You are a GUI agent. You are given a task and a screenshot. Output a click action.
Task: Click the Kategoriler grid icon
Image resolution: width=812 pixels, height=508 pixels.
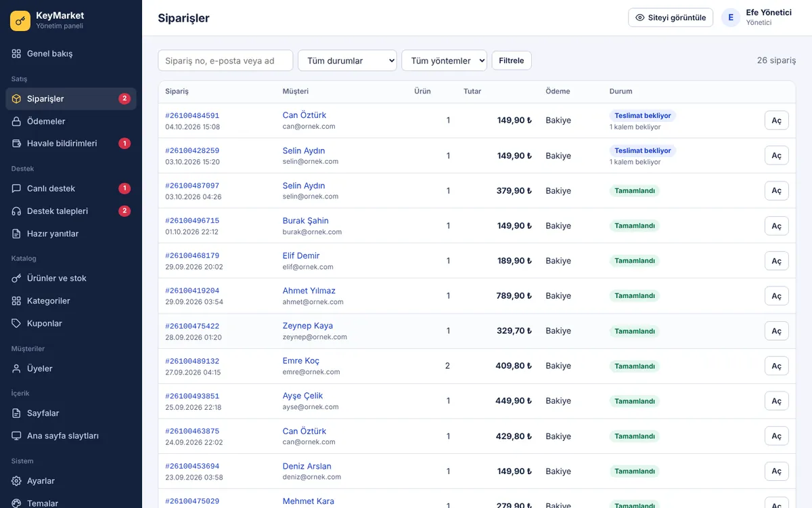[x=17, y=301]
